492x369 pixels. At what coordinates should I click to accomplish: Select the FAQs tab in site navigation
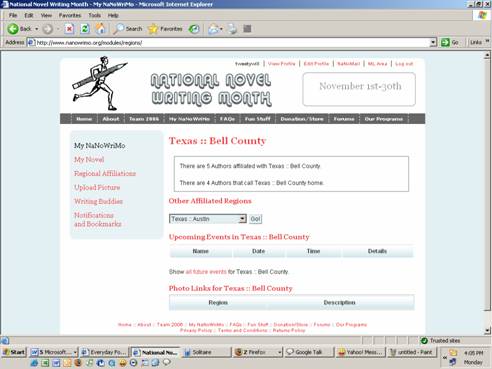tap(227, 119)
